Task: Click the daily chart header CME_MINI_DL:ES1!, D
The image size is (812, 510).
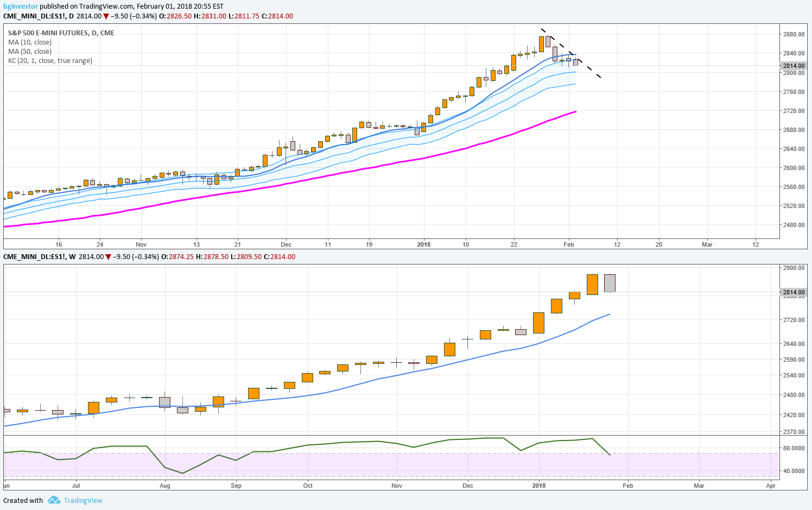Action: [x=38, y=16]
